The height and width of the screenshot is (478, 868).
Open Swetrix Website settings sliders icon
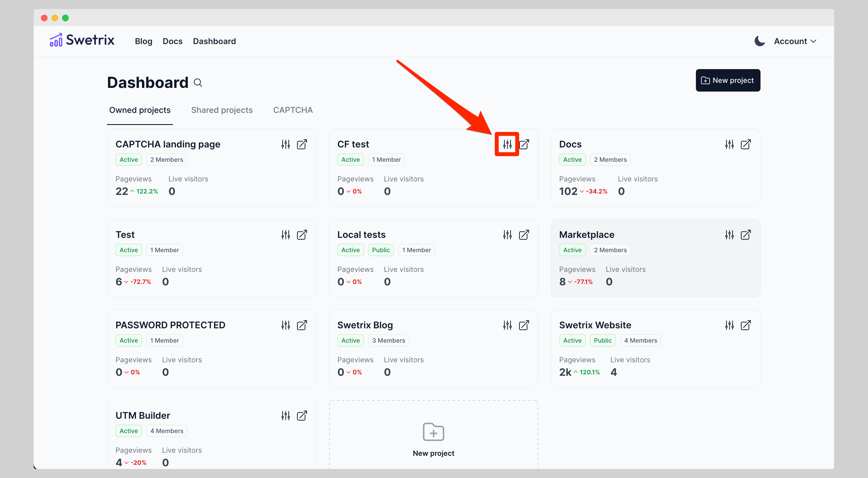point(729,325)
